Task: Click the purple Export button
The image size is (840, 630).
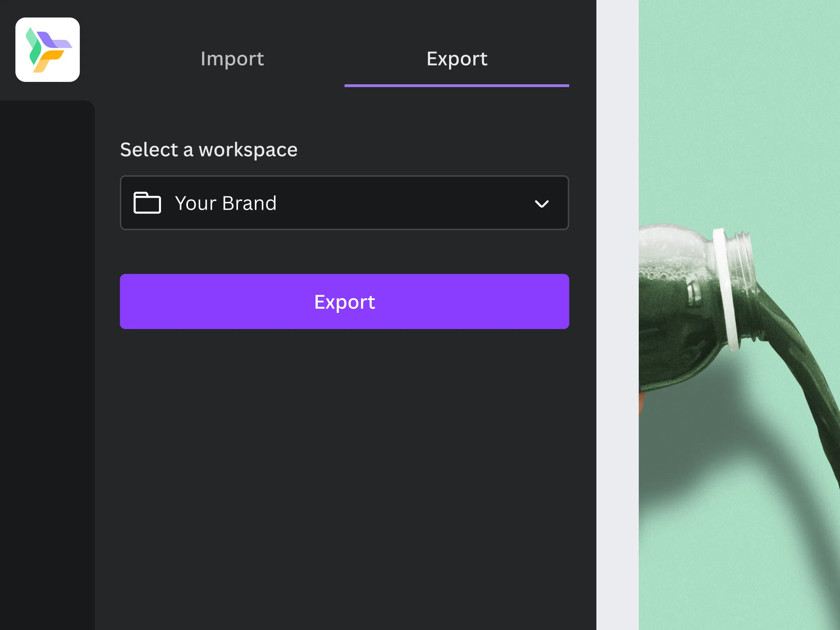Action: tap(344, 301)
